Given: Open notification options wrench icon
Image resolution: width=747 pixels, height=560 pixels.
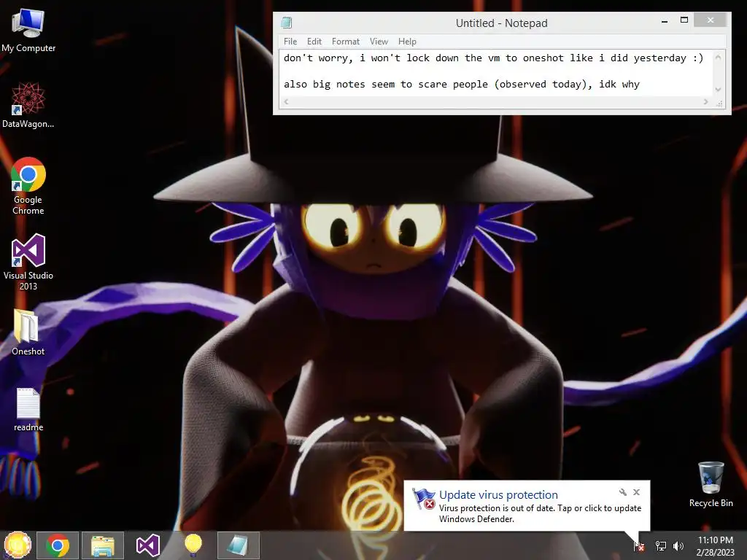Looking at the screenshot, I should [623, 492].
